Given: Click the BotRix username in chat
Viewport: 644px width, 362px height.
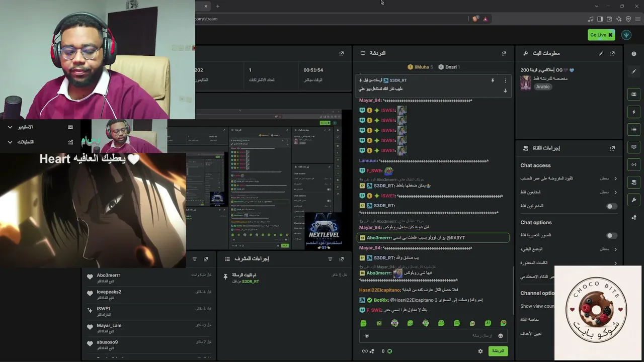Looking at the screenshot, I should 380,300.
